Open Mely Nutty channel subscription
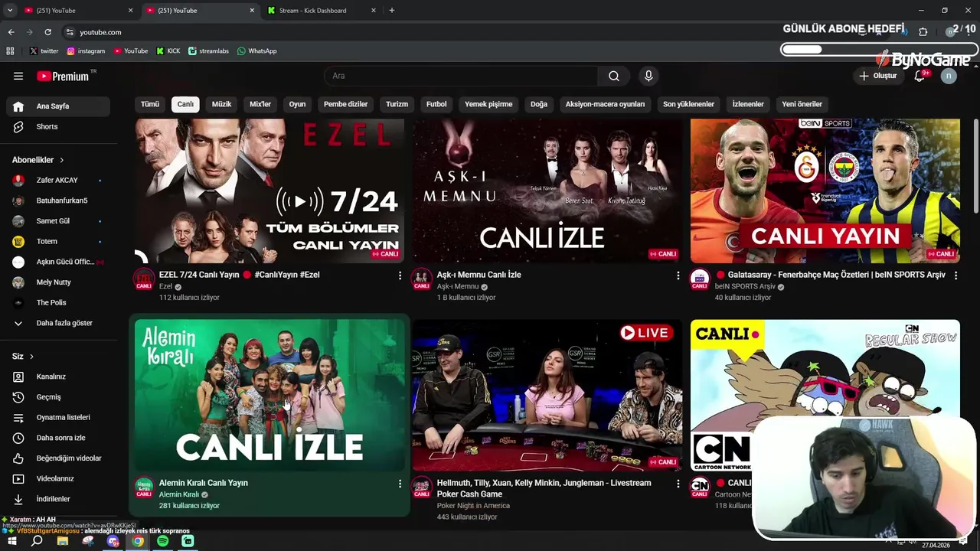 [x=57, y=282]
